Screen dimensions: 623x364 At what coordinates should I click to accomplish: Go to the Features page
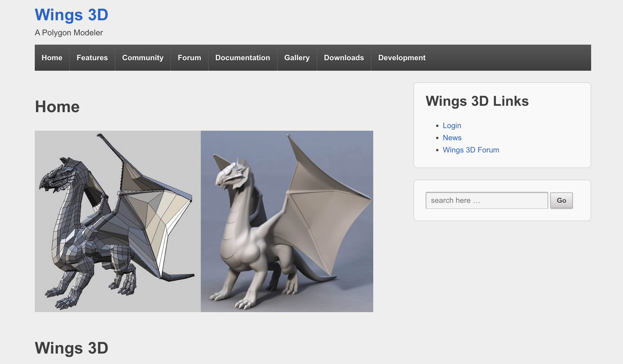pyautogui.click(x=92, y=58)
